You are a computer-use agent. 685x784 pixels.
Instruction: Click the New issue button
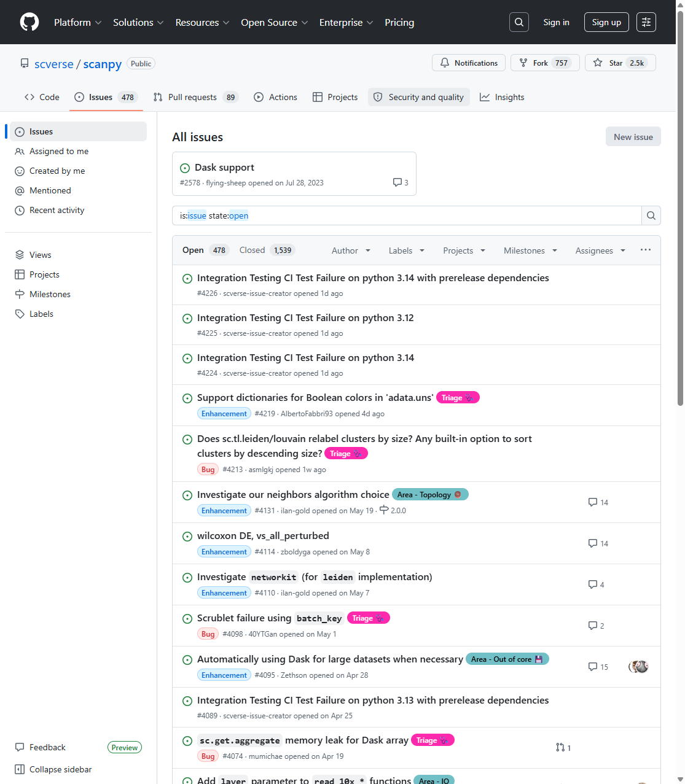tap(633, 137)
